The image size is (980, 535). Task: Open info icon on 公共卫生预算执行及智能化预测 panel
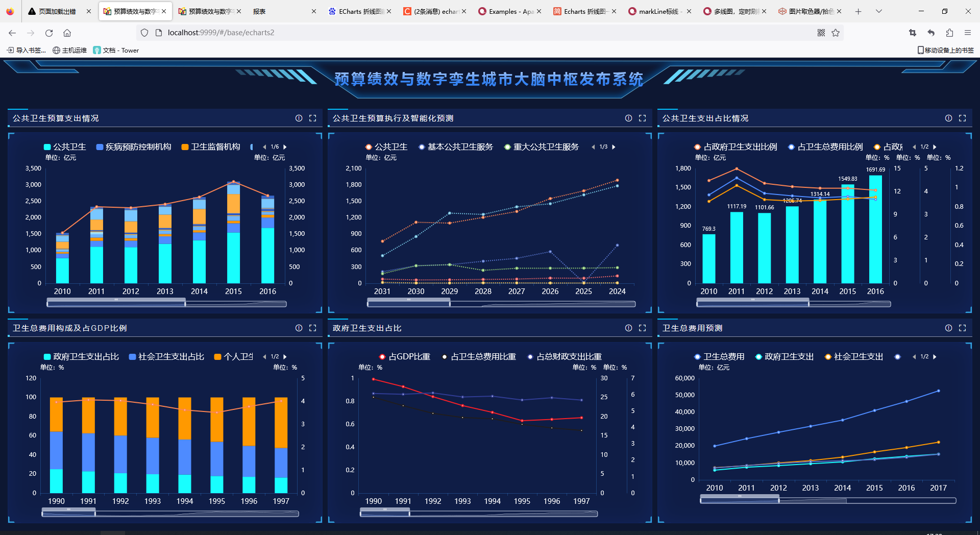coord(628,118)
